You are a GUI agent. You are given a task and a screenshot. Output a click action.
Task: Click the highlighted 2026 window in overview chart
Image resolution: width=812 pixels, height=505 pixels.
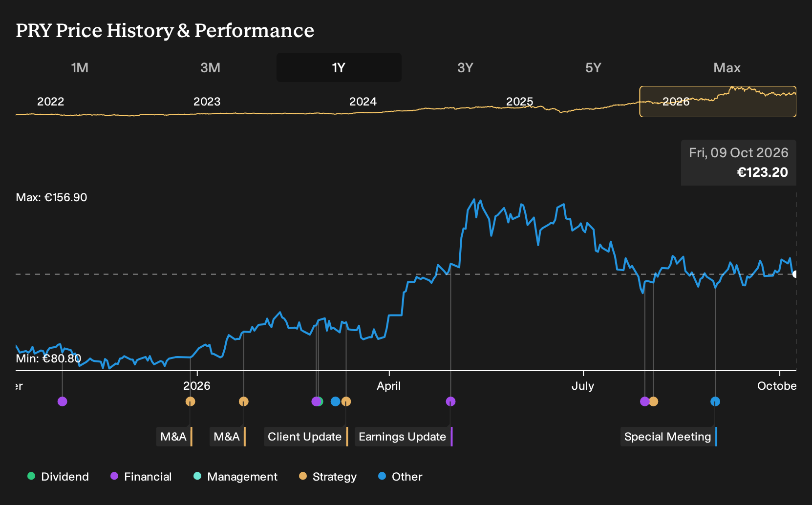[x=718, y=102]
